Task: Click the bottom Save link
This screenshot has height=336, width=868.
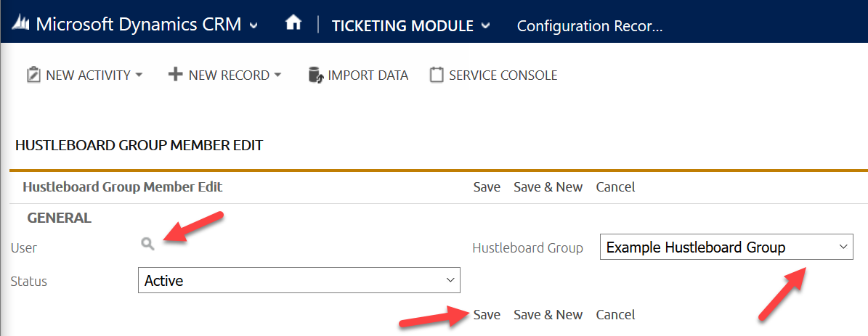Action: (487, 314)
